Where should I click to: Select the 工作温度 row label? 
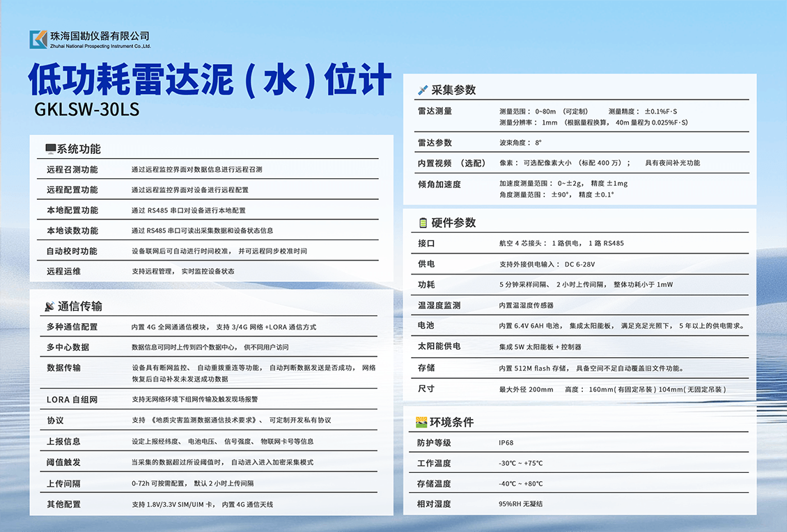coord(434,463)
